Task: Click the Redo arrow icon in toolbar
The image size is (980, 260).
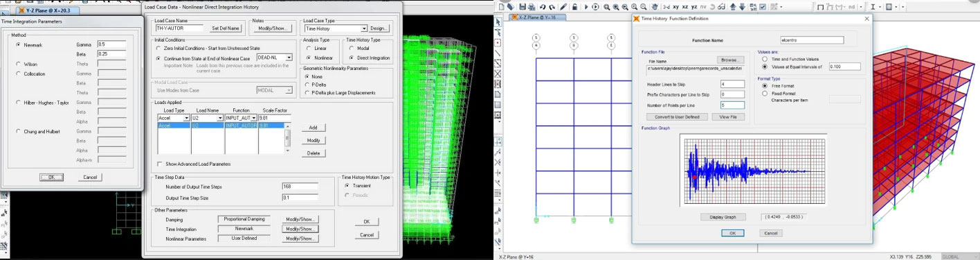Action: pyautogui.click(x=552, y=6)
